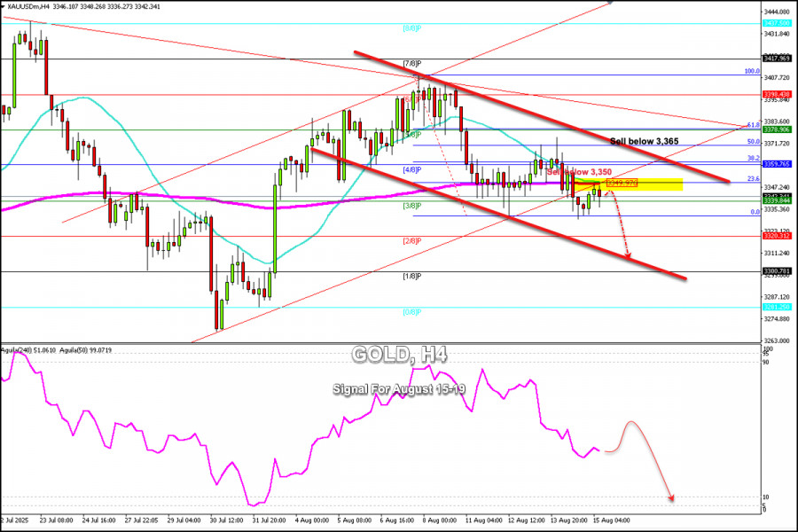798x532 pixels.
Task: Click the 3320.312 red price label
Action: click(777, 236)
